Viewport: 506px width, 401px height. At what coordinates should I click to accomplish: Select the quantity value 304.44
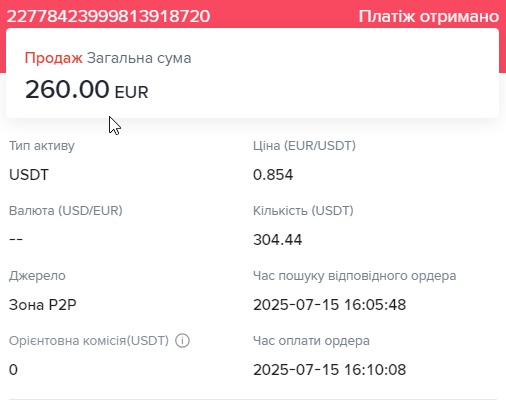coord(277,240)
